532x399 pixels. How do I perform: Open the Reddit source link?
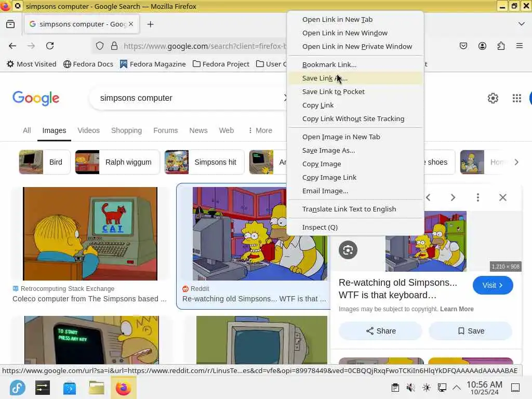196,289
